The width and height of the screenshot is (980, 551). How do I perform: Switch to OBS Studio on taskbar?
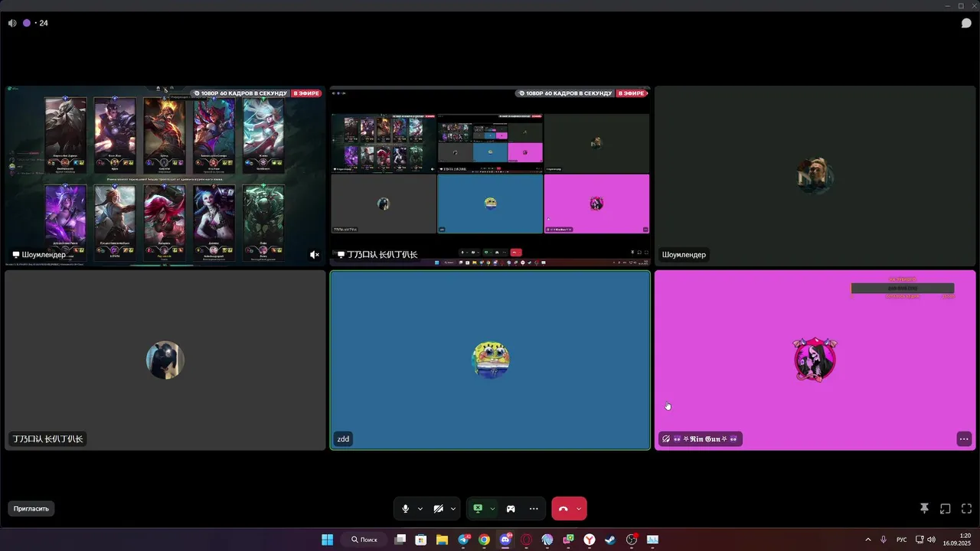632,540
